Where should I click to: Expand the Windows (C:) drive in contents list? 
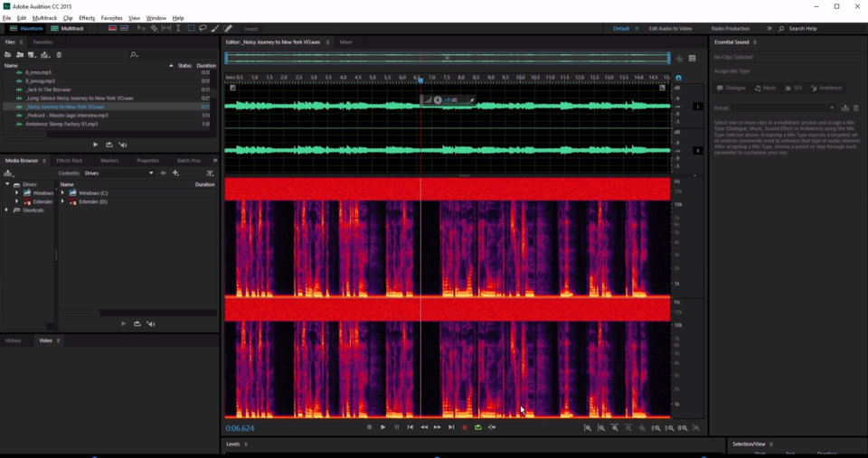[62, 193]
